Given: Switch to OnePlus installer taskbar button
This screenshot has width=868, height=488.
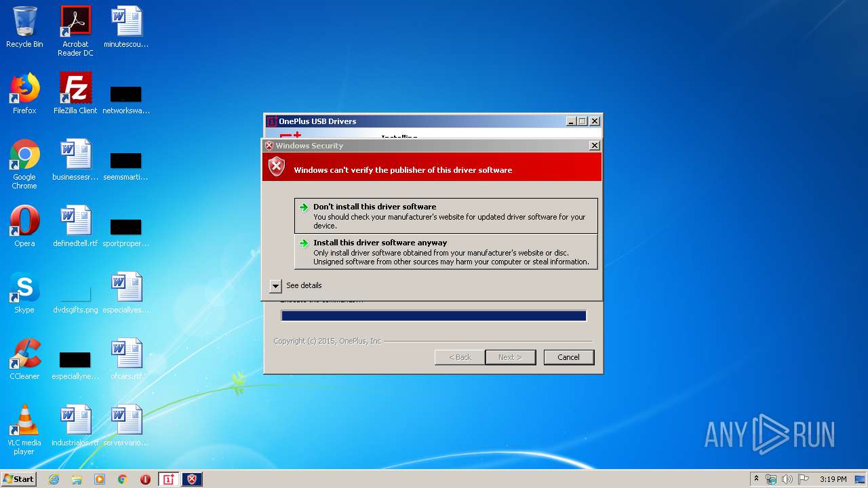Looking at the screenshot, I should (x=168, y=479).
